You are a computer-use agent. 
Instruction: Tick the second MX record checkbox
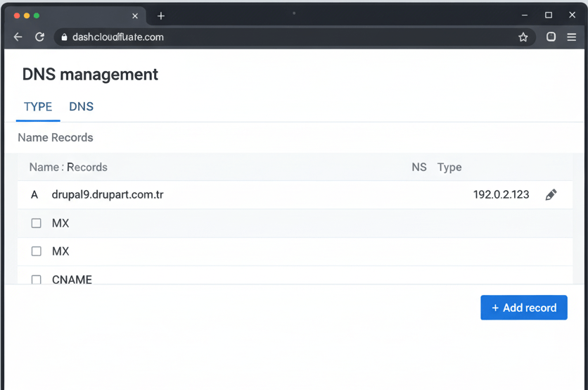click(37, 251)
